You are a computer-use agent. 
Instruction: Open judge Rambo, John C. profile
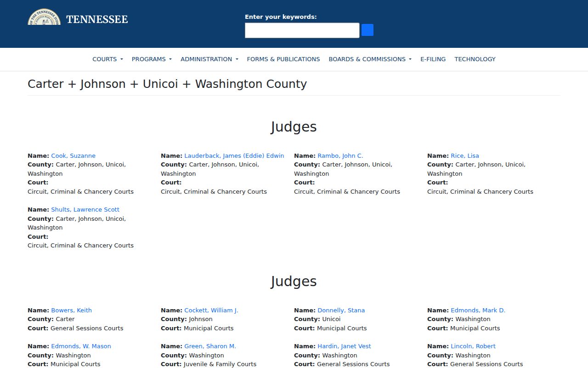[x=340, y=155]
